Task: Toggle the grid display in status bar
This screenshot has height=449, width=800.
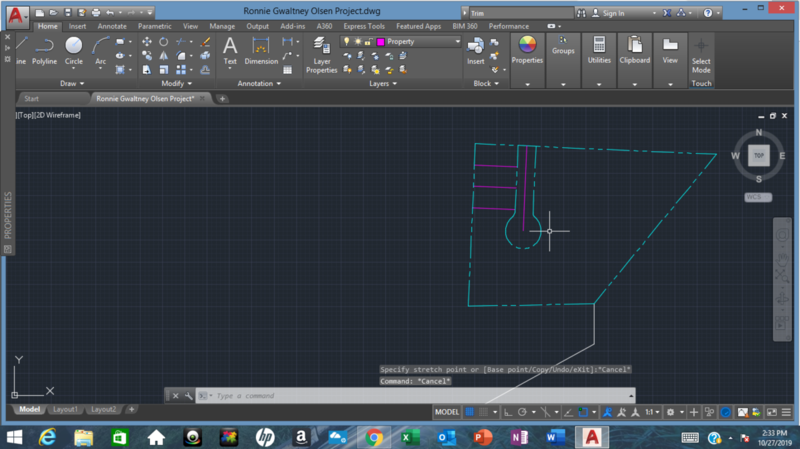Action: 470,412
